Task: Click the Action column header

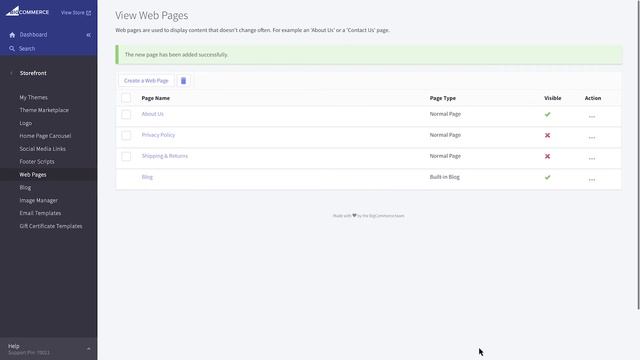Action: [593, 98]
